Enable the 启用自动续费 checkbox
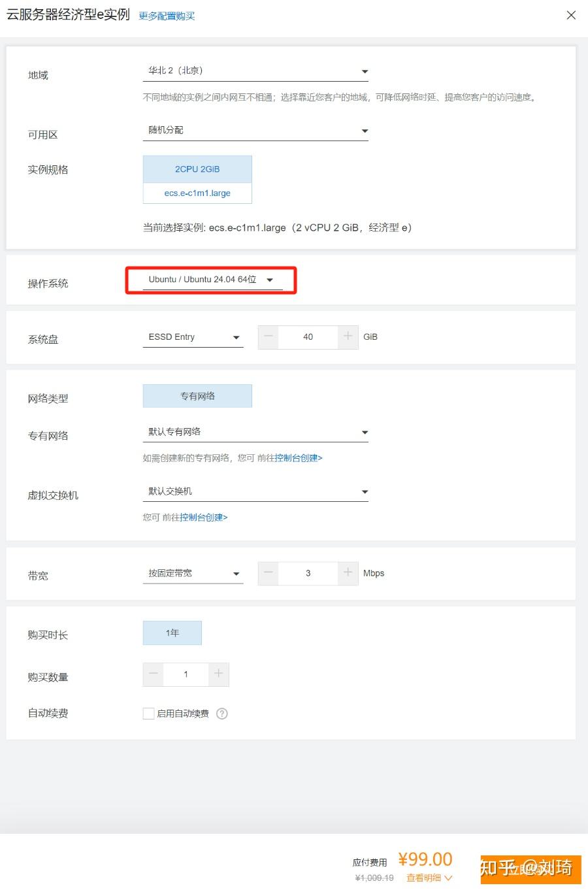This screenshot has height=892, width=588. pos(148,714)
